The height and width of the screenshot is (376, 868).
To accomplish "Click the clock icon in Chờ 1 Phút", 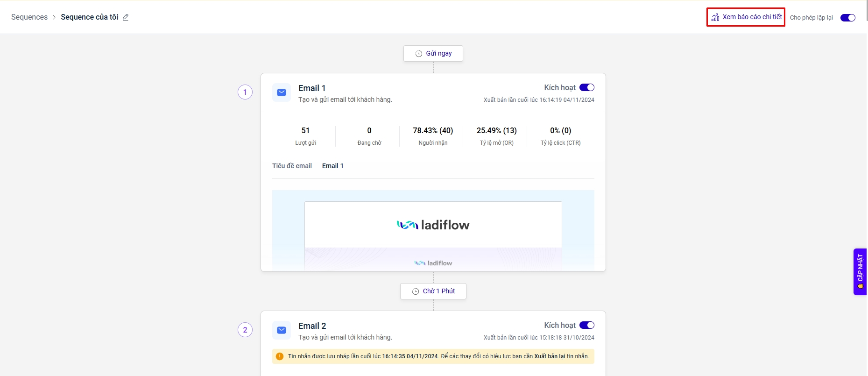I will tap(416, 291).
